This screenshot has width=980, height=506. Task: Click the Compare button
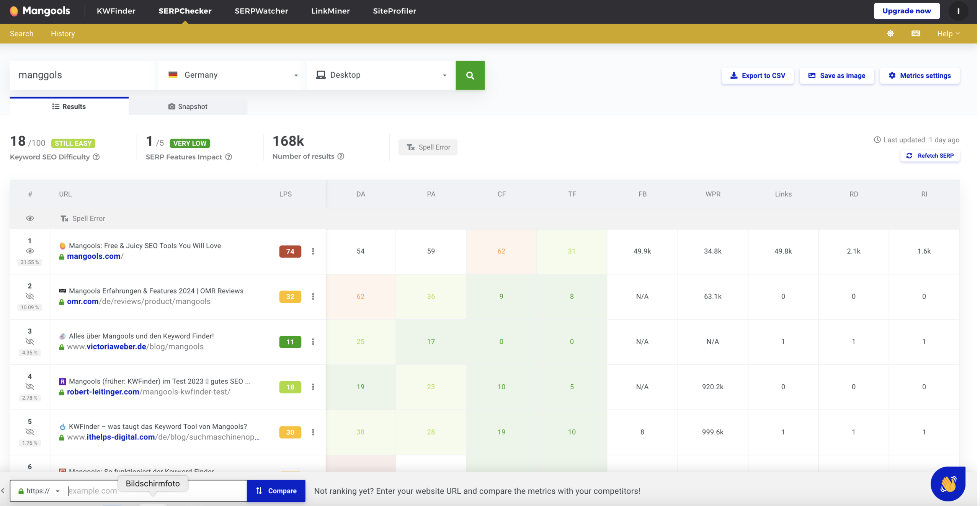276,491
